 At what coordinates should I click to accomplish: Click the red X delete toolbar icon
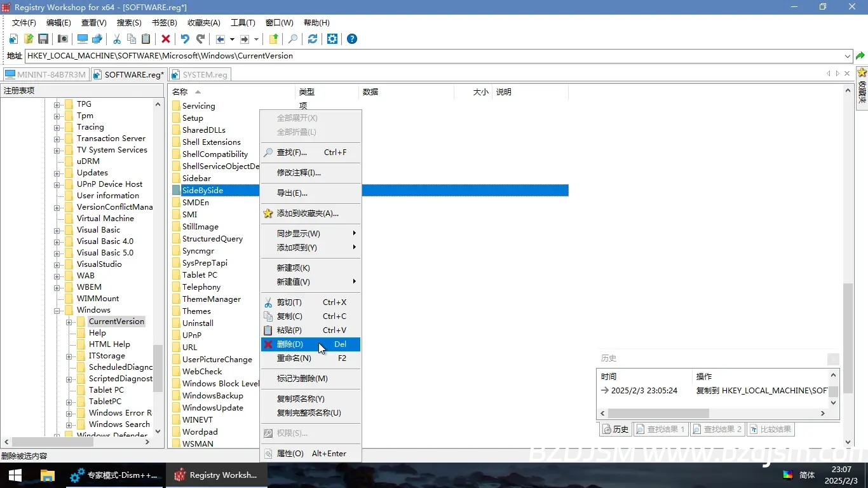click(x=166, y=39)
